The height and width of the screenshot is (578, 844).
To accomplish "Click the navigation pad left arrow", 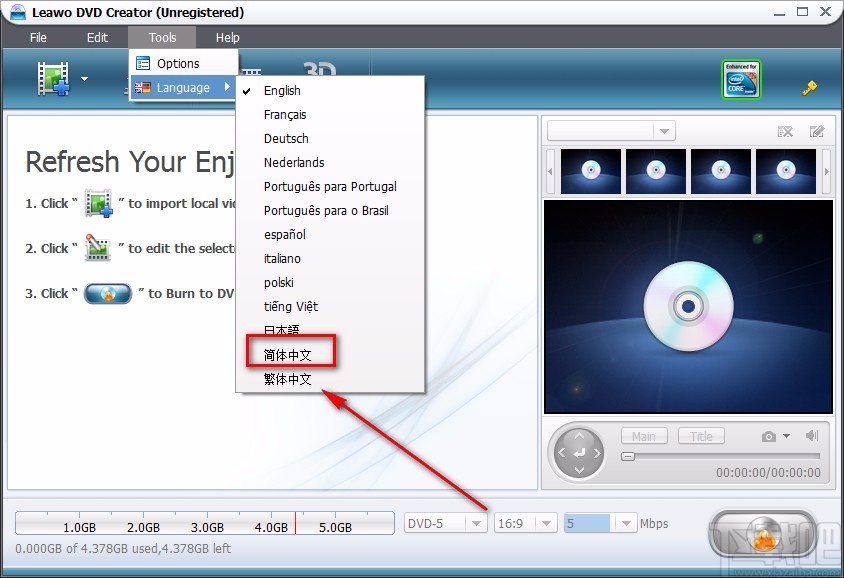I will click(x=562, y=453).
